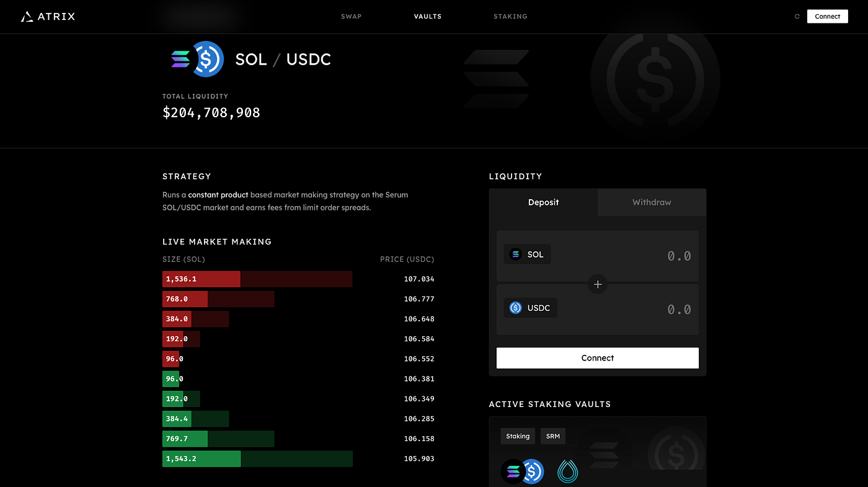Click the 1,543.2 bid order bar
The width and height of the screenshot is (868, 487).
pyautogui.click(x=257, y=458)
